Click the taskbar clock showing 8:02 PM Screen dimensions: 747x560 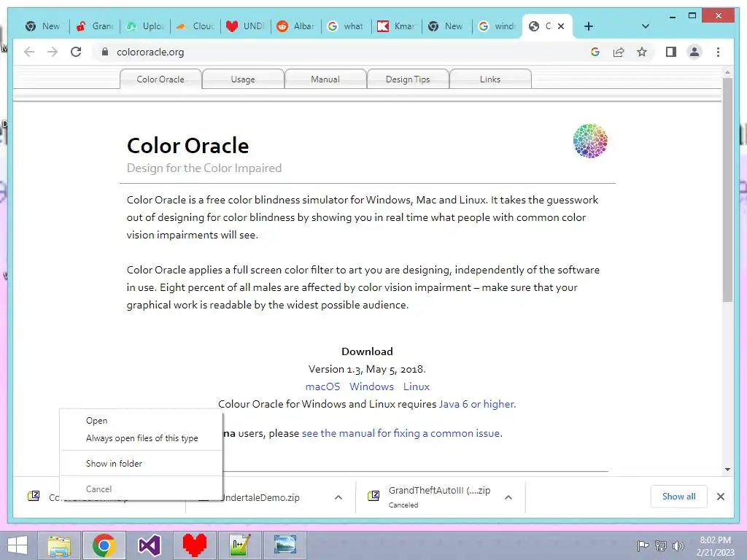click(715, 546)
